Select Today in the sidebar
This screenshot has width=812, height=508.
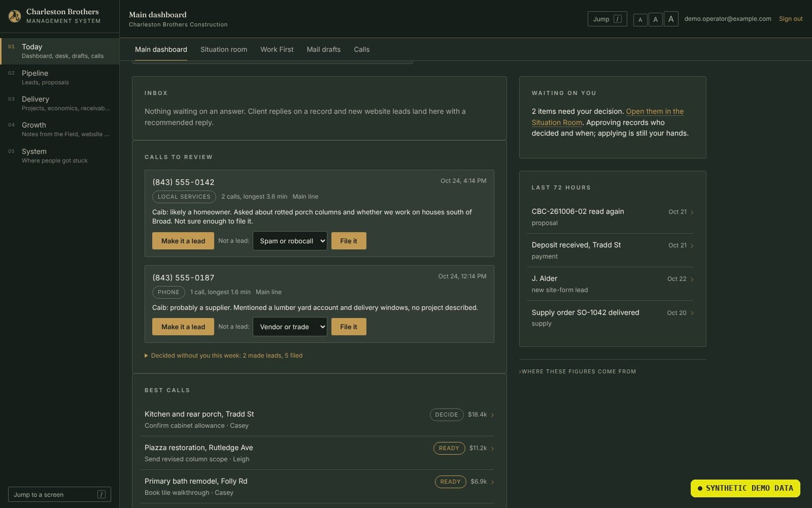tap(60, 51)
